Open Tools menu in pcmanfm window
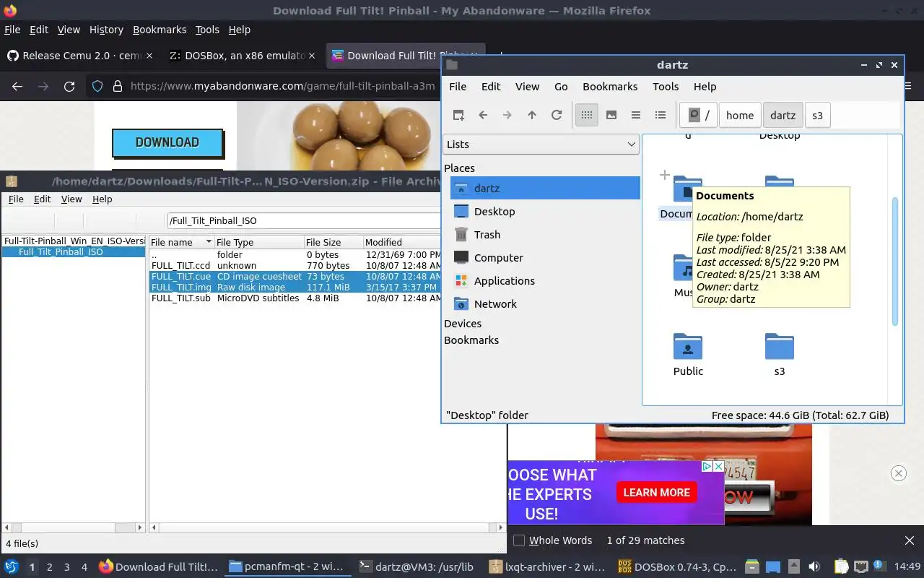This screenshot has width=924, height=578. 666,86
